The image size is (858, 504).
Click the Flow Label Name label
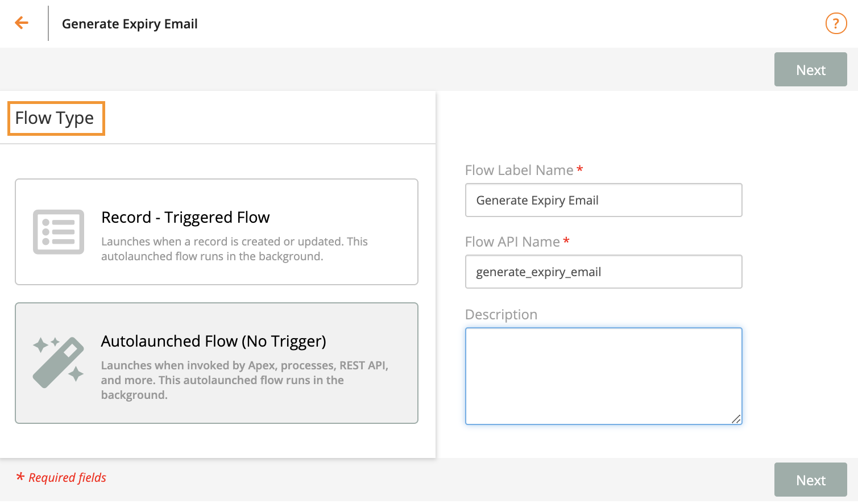tap(519, 170)
